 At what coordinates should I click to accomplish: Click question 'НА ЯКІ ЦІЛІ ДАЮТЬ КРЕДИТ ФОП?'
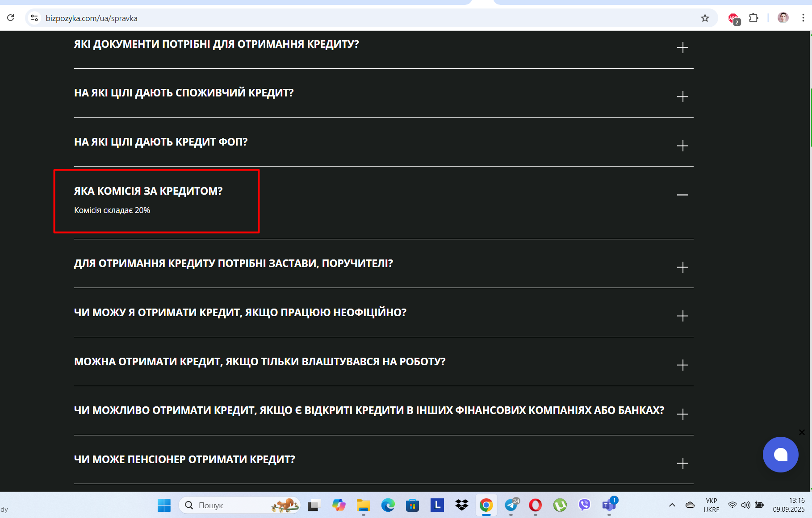point(161,142)
